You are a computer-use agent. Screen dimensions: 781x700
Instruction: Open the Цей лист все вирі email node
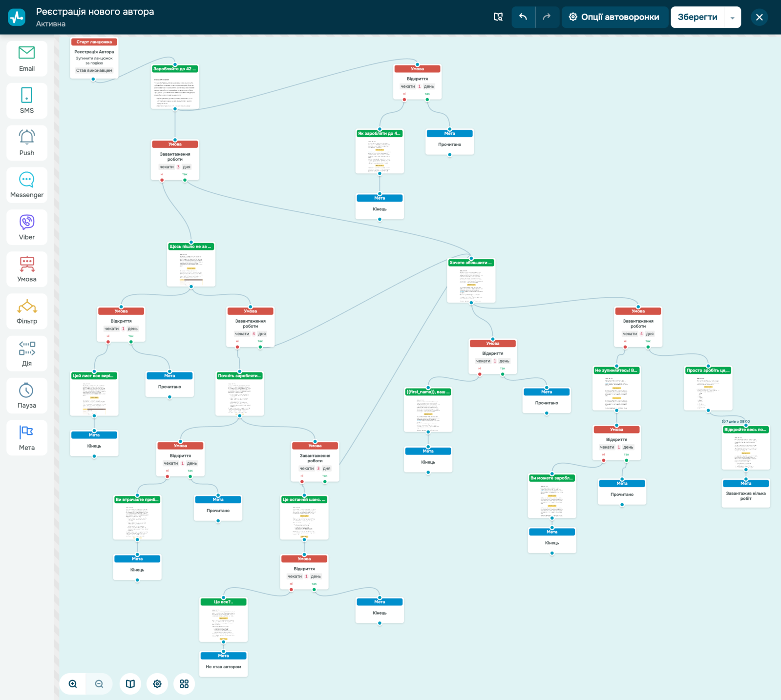tap(94, 394)
